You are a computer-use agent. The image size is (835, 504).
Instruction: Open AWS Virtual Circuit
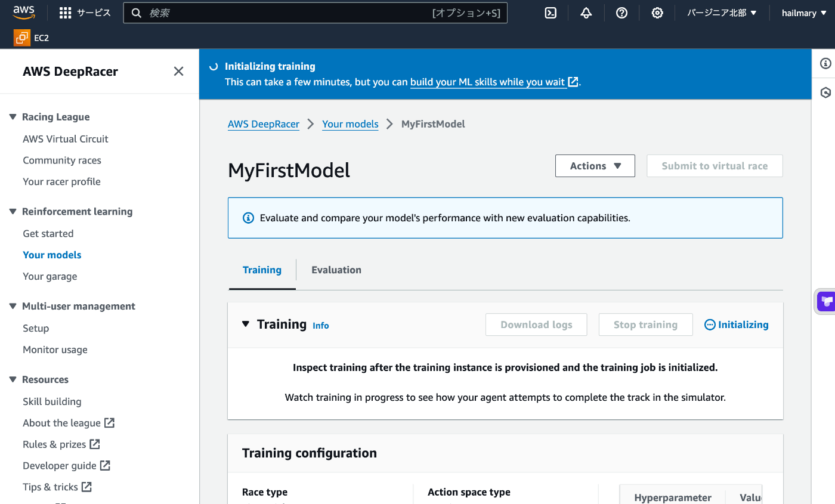click(x=66, y=139)
